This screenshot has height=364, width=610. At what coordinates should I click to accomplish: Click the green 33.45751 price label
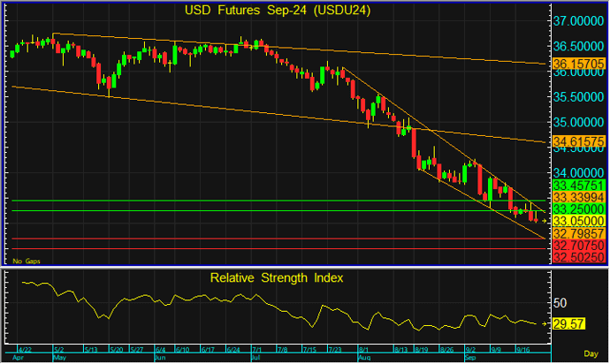coord(578,185)
